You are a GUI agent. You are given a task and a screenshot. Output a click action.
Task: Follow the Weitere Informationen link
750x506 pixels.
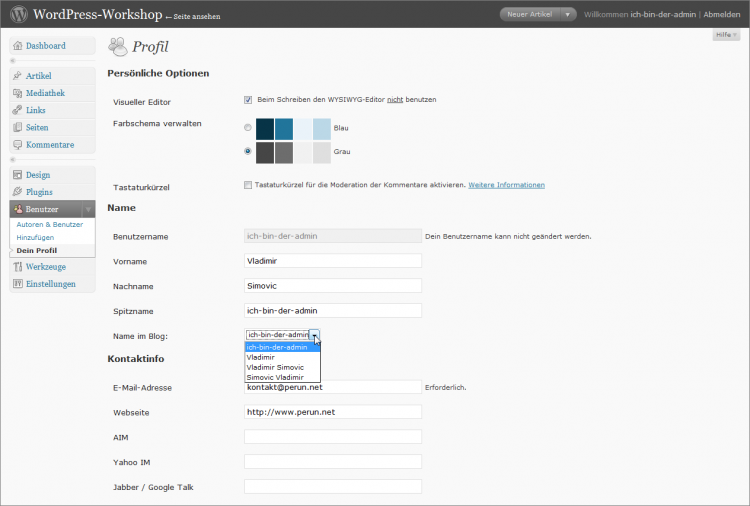point(507,185)
